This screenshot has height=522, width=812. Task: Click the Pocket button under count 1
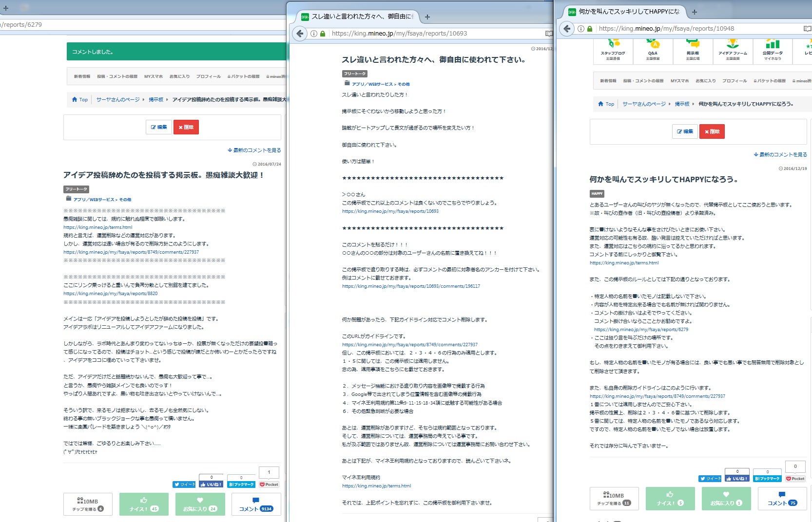269,485
